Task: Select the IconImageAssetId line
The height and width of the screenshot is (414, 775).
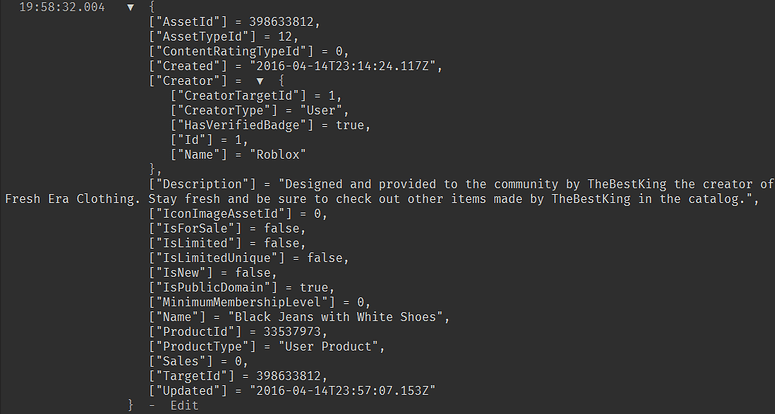Action: coord(234,214)
